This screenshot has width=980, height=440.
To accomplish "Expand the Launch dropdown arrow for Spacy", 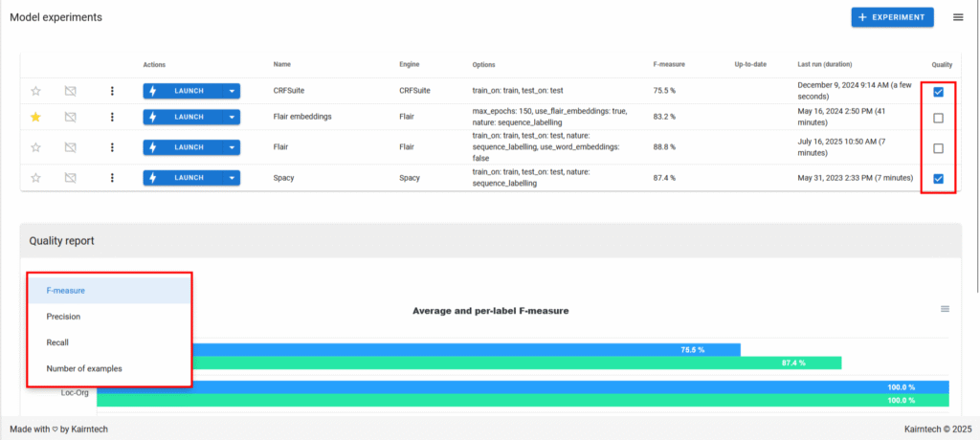I will click(231, 177).
